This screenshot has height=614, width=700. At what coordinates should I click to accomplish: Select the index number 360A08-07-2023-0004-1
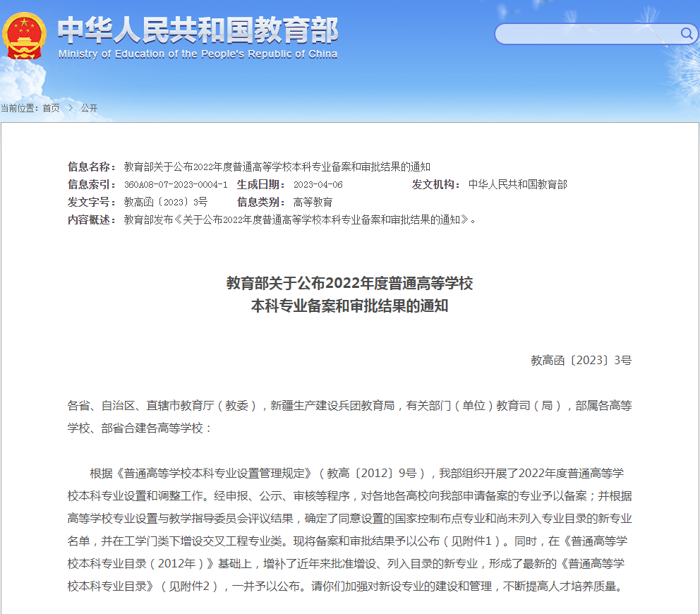[176, 184]
